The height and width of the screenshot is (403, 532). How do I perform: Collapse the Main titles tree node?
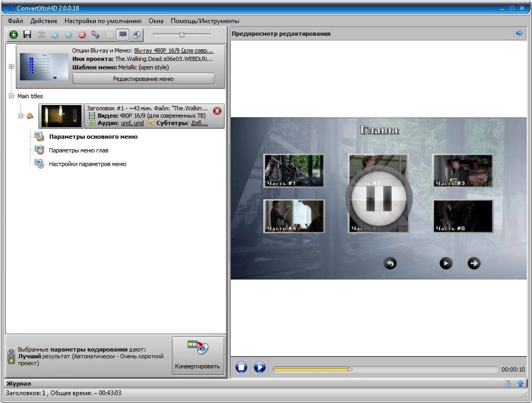[11, 96]
